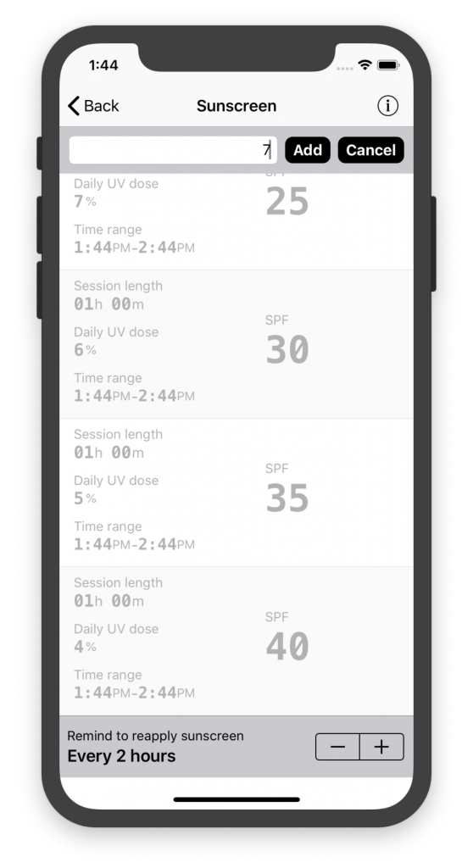This screenshot has height=868, width=473.
Task: Tap 'Every 2 hours' reminder label
Action: pyautogui.click(x=121, y=756)
